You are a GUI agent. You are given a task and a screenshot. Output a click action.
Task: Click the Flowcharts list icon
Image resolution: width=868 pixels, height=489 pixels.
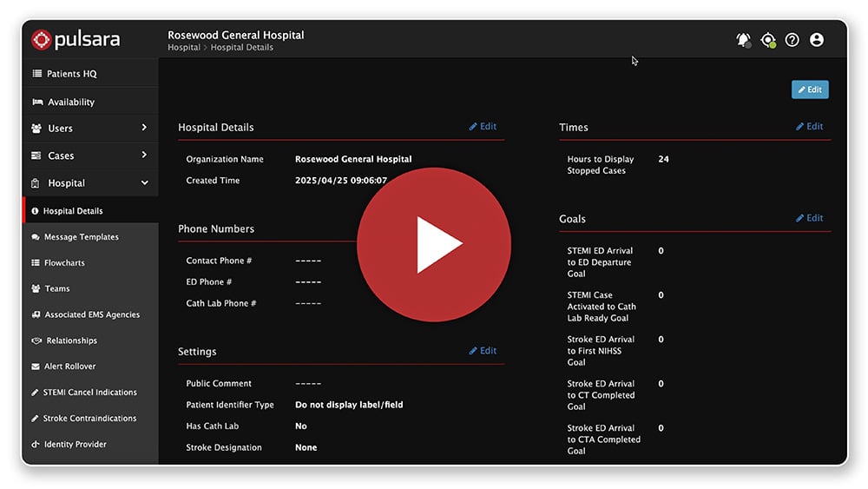click(36, 263)
